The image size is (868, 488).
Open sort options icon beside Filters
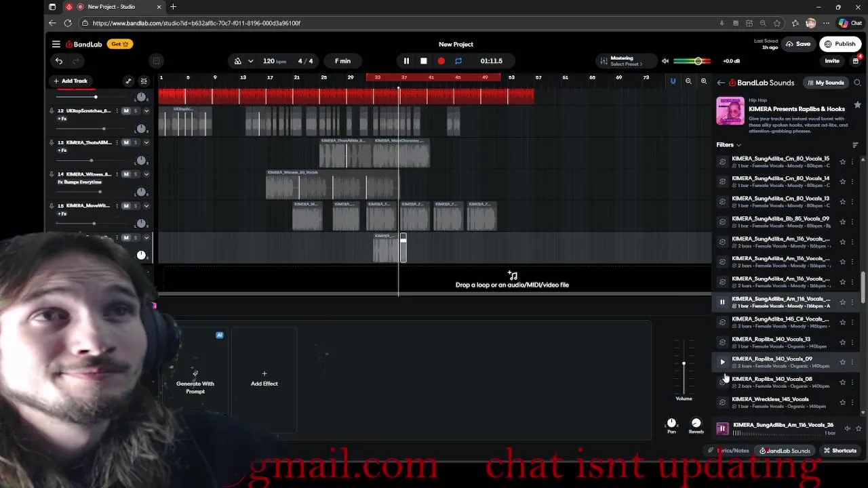(x=855, y=145)
